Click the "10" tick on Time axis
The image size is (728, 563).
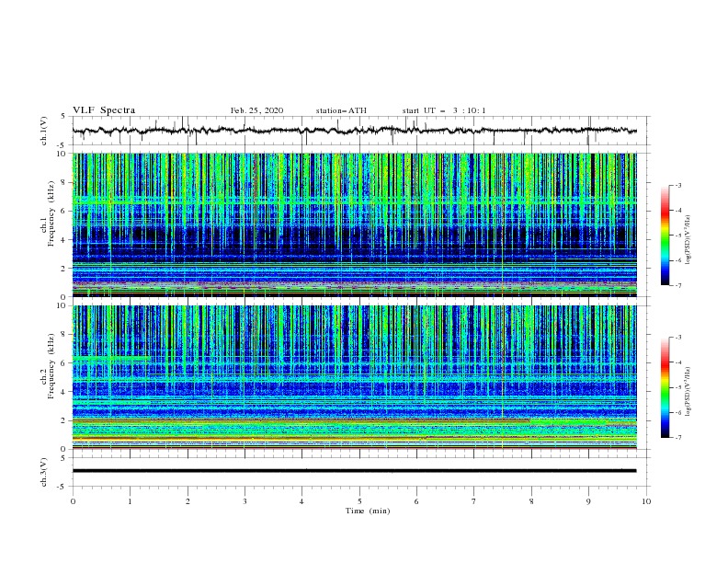(x=646, y=501)
